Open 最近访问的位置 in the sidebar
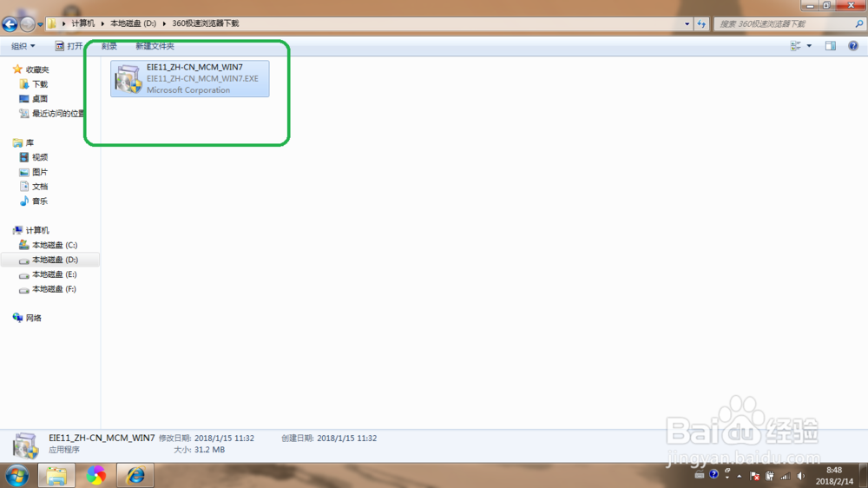 click(58, 114)
